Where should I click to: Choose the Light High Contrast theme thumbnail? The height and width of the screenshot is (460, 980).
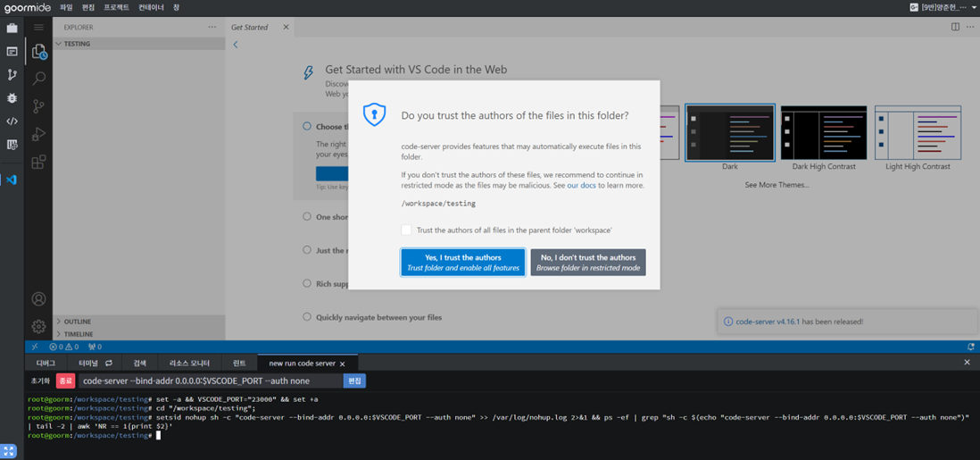(x=918, y=133)
